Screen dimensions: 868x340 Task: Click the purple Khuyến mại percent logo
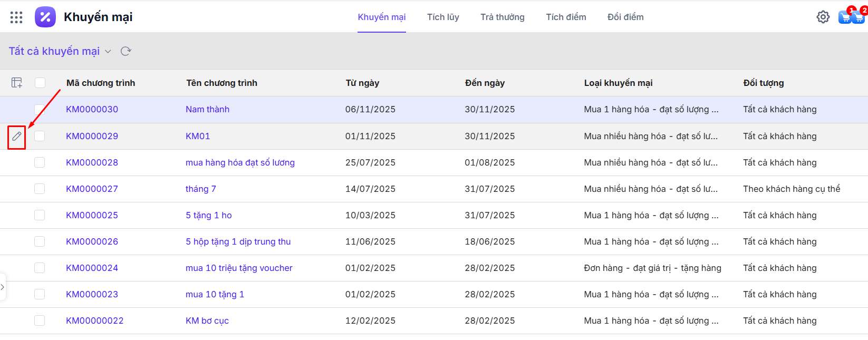point(45,17)
